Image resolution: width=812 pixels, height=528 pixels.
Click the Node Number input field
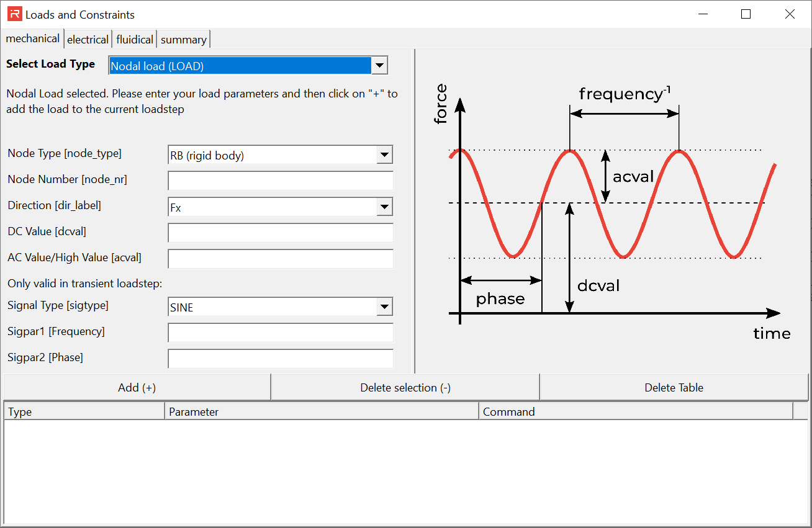tap(280, 181)
